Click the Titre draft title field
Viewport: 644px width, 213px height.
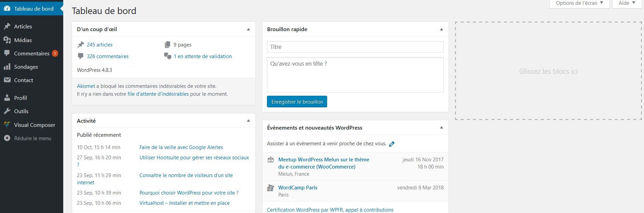click(355, 47)
